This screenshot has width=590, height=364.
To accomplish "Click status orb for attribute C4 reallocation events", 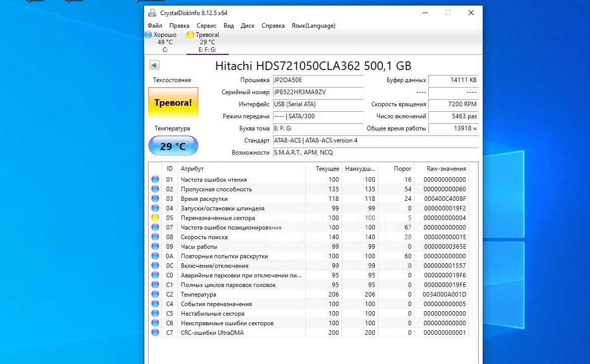I will tap(155, 304).
